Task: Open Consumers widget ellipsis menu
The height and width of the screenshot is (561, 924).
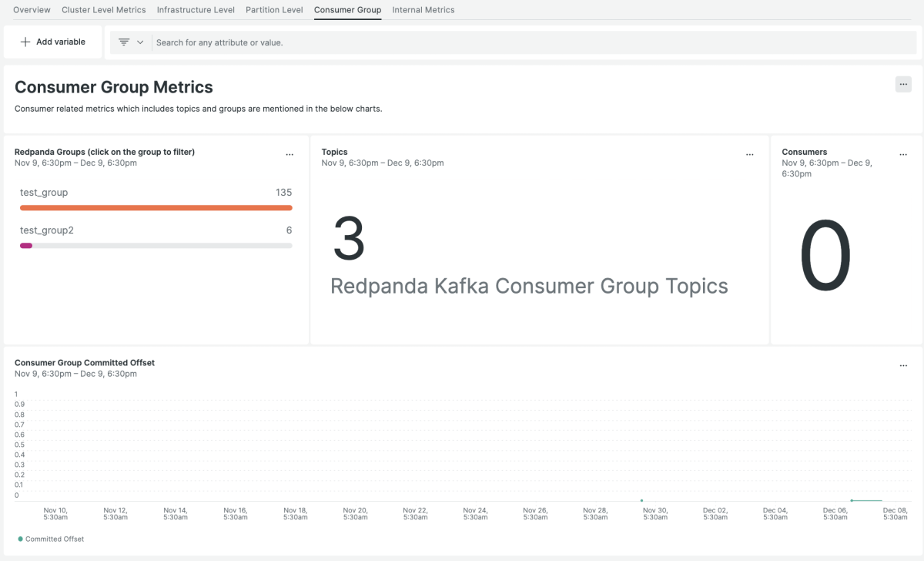Action: tap(903, 155)
